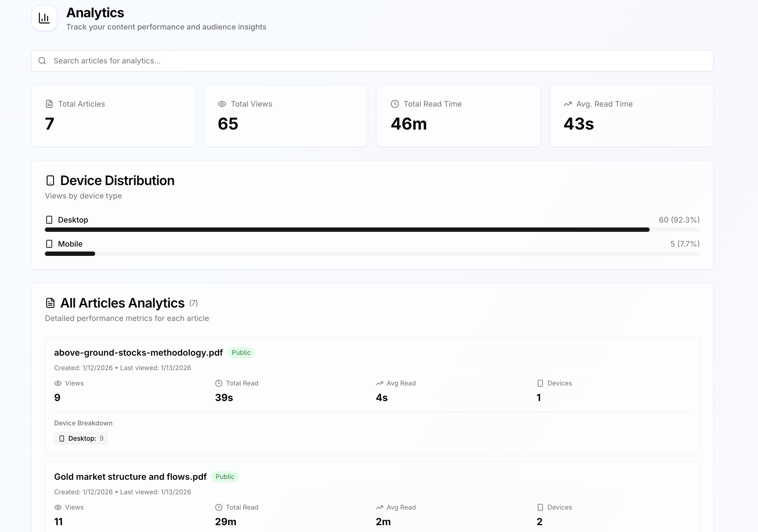Click the Public badge on above-ground-stocks article
The height and width of the screenshot is (532, 758).
click(x=241, y=352)
